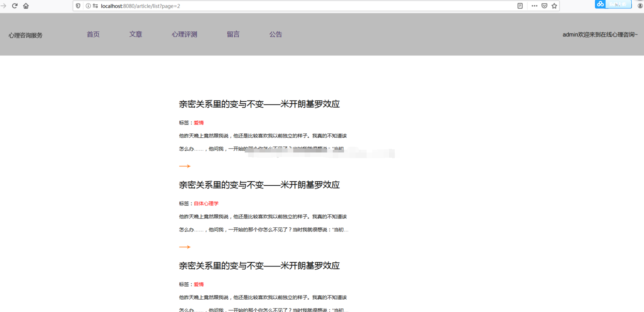Click the blue cloud upload extension button
The width and height of the screenshot is (644, 312).
tap(613, 4)
